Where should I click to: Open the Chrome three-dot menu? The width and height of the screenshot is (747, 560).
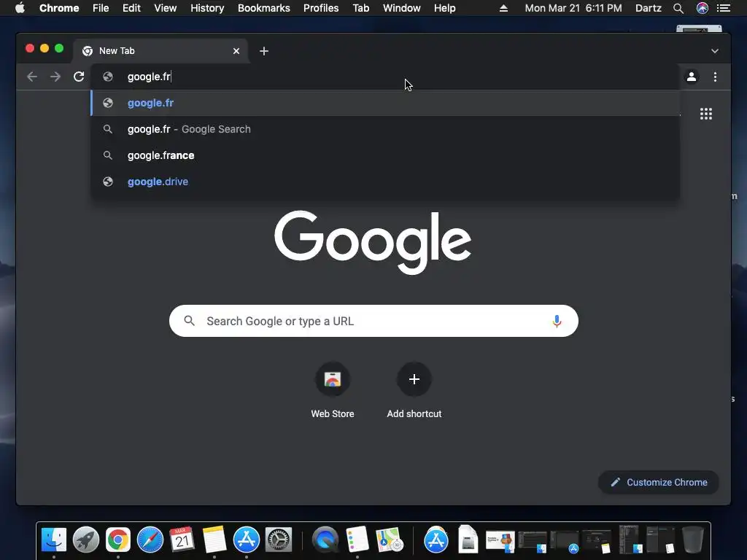point(715,77)
